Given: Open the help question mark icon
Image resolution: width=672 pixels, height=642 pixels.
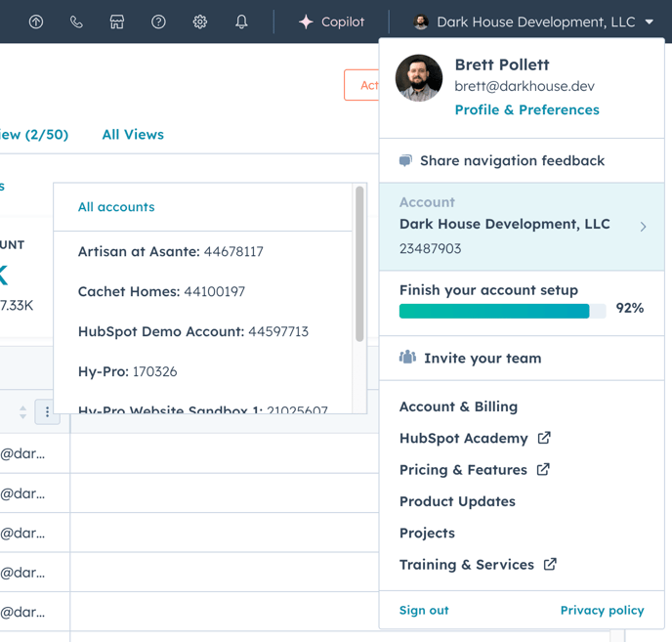Looking at the screenshot, I should click(158, 21).
